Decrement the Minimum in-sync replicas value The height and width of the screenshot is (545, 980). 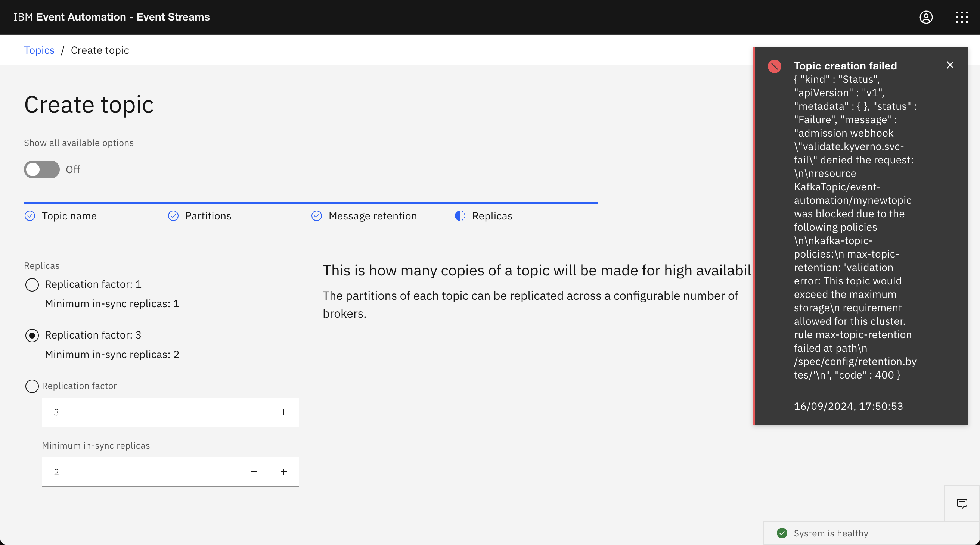(x=254, y=471)
